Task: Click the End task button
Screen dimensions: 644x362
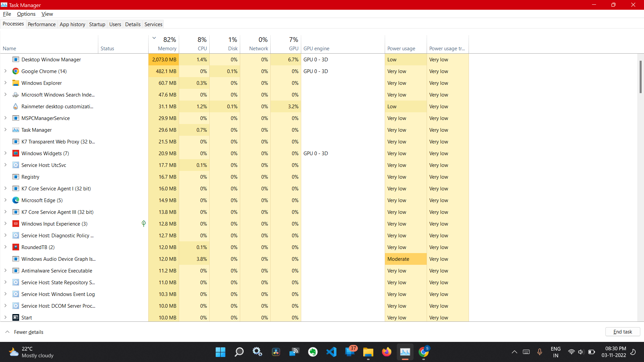Action: (x=623, y=332)
